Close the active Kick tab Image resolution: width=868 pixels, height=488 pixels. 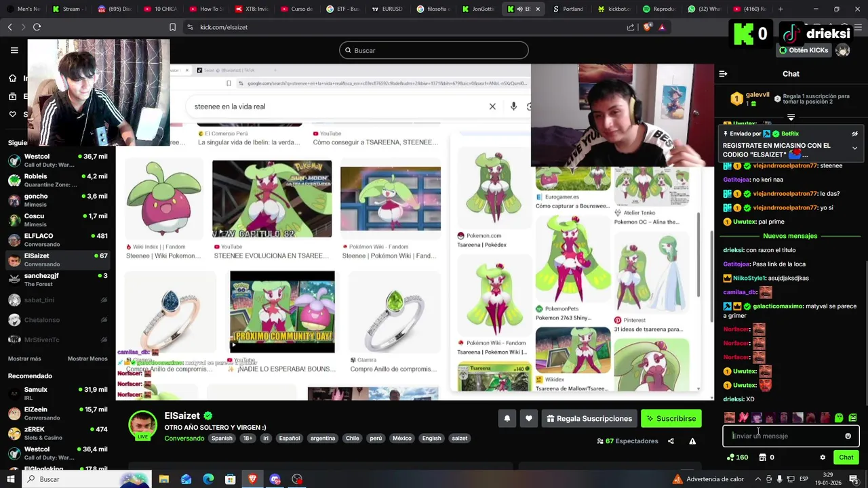(x=538, y=9)
